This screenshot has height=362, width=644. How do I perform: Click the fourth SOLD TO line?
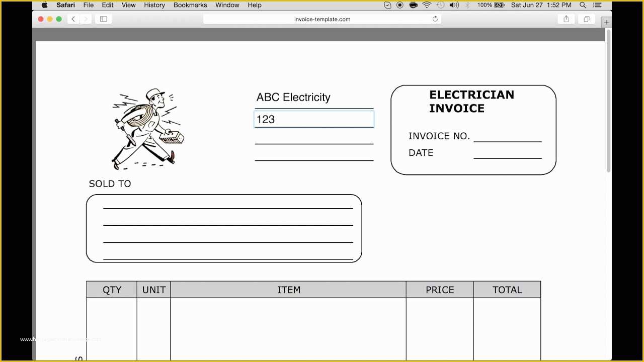(x=228, y=253)
